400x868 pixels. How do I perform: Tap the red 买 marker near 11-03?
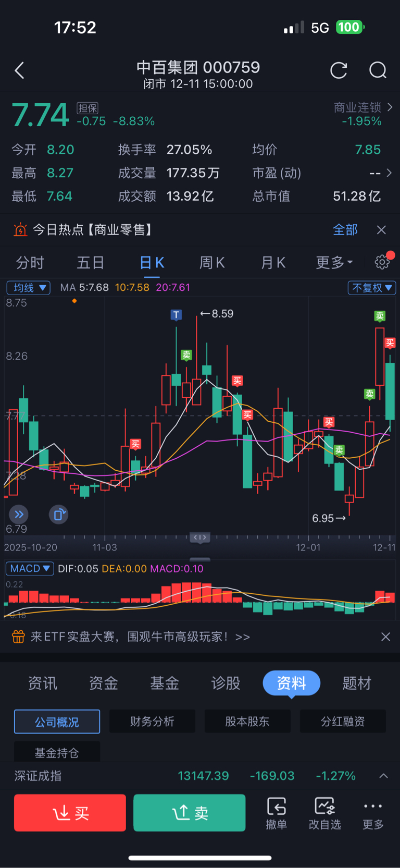pyautogui.click(x=135, y=444)
